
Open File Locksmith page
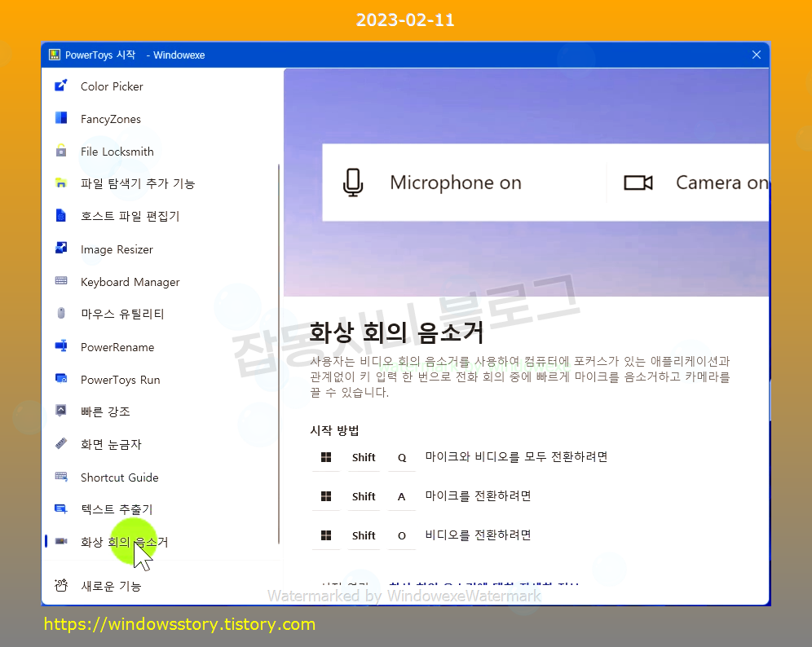tap(161, 151)
